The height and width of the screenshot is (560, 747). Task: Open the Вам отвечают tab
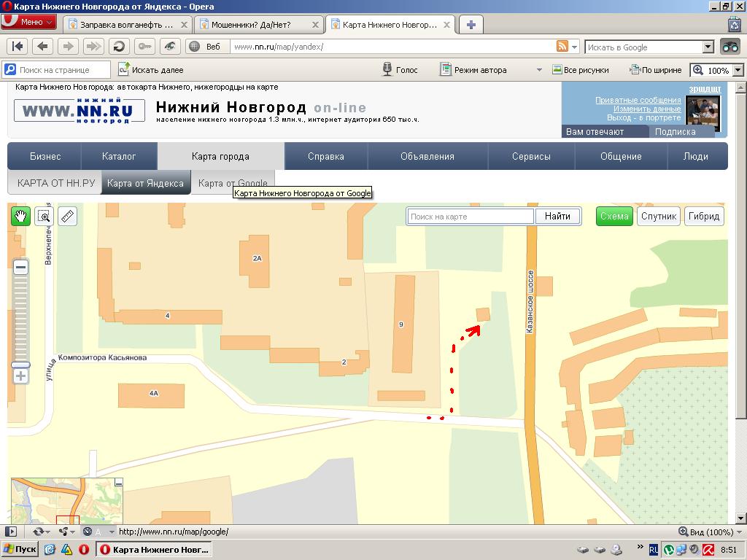click(x=605, y=132)
